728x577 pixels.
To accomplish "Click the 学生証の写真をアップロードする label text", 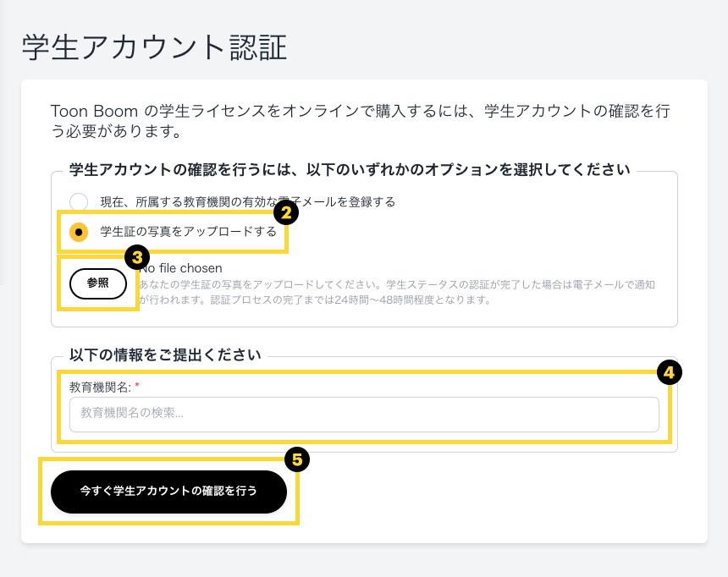I will pos(188,231).
